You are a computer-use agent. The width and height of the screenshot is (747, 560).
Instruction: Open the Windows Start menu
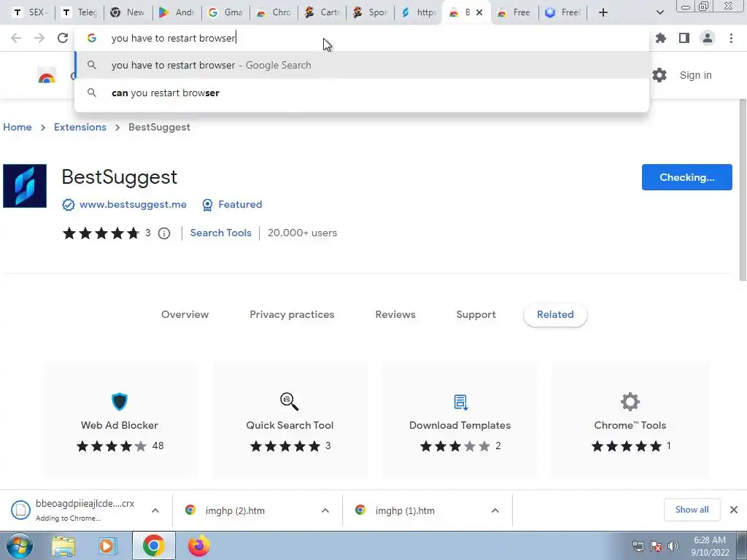coord(20,545)
